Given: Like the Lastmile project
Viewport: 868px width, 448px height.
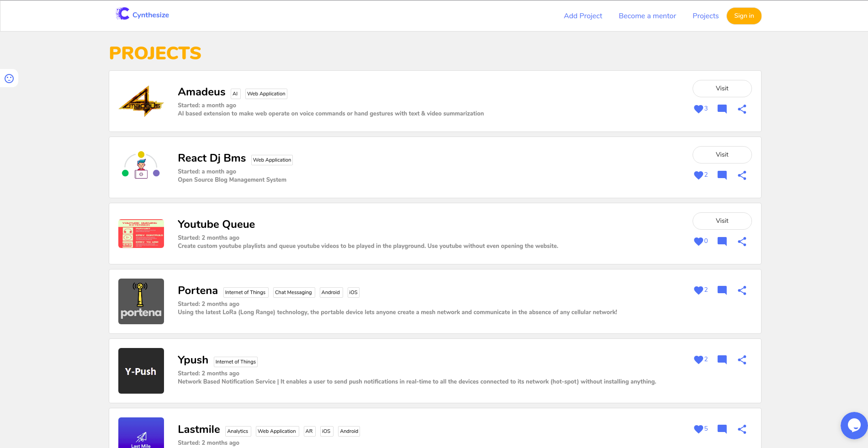Looking at the screenshot, I should tap(698, 429).
